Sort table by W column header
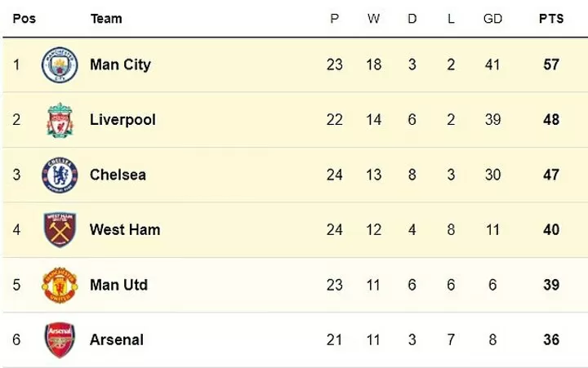 [x=373, y=19]
